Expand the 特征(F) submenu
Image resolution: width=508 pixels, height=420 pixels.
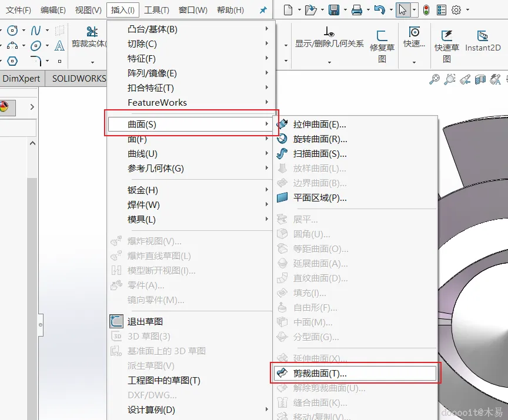click(x=190, y=59)
